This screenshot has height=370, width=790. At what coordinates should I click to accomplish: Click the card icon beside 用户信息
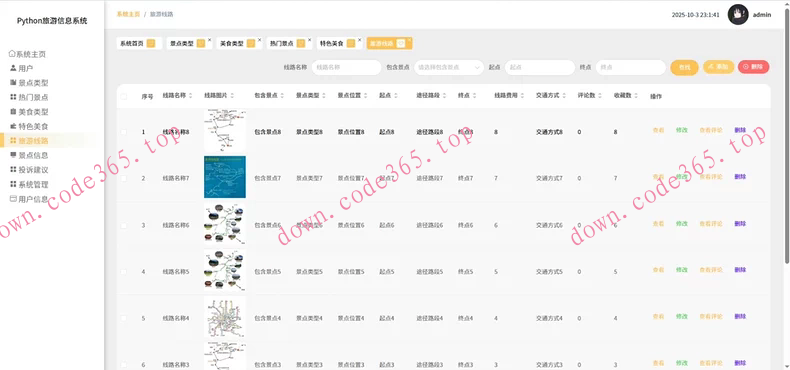tap(13, 199)
